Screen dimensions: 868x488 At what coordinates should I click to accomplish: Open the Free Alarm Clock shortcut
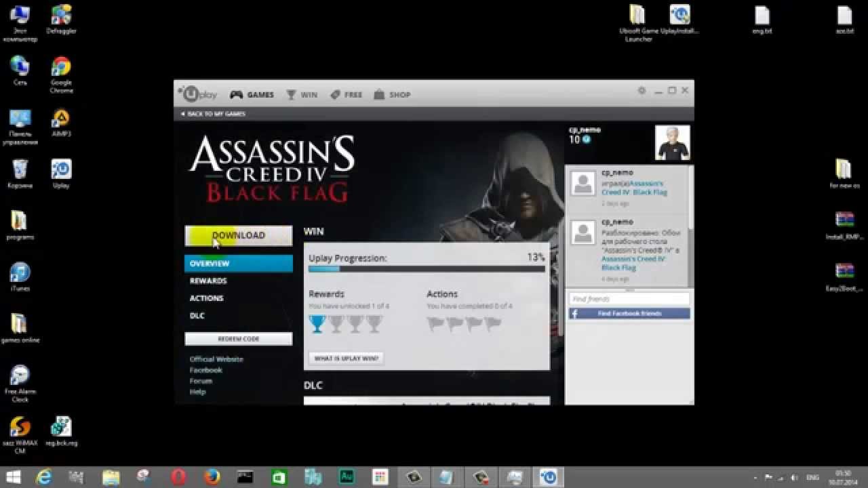(x=20, y=384)
